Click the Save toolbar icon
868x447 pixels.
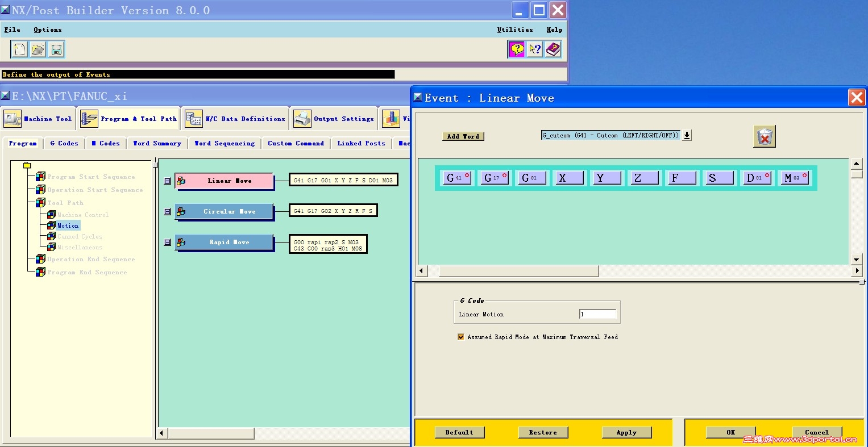(x=56, y=49)
